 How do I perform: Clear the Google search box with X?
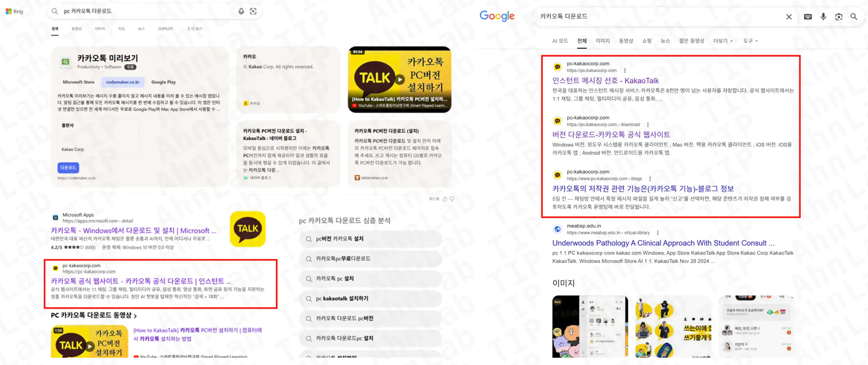(789, 17)
